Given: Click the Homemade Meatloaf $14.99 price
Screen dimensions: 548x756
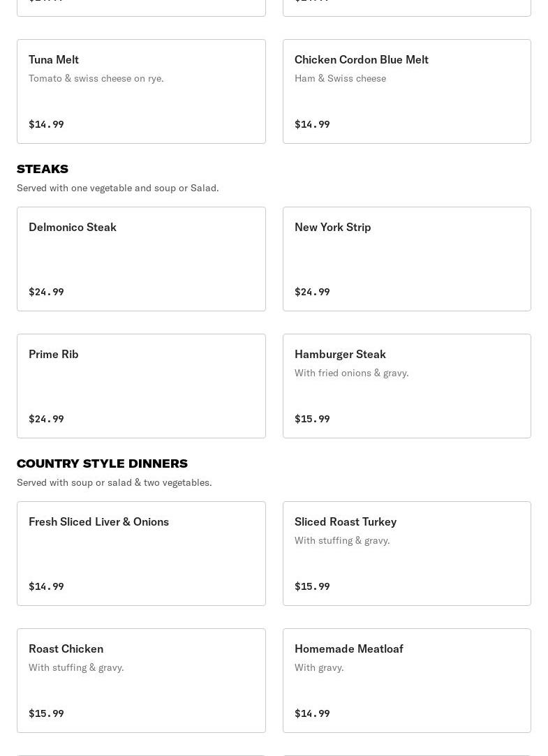Looking at the screenshot, I should click(312, 713).
